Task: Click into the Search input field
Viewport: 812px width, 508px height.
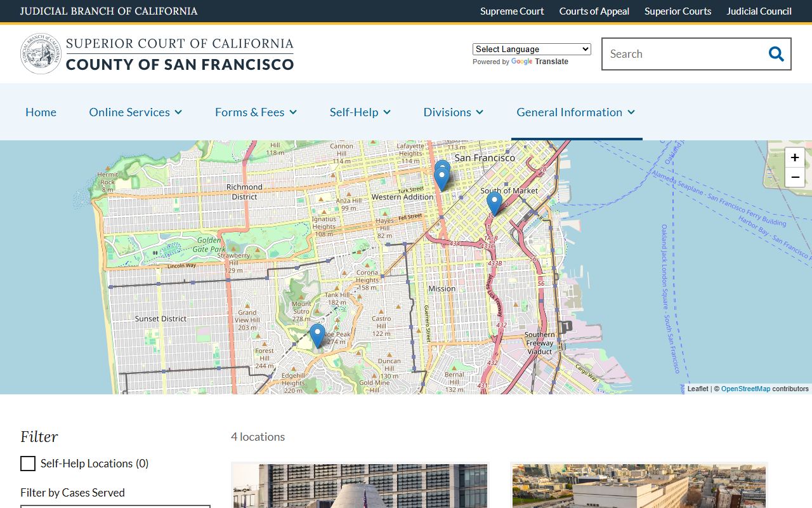Action: pyautogui.click(x=683, y=54)
